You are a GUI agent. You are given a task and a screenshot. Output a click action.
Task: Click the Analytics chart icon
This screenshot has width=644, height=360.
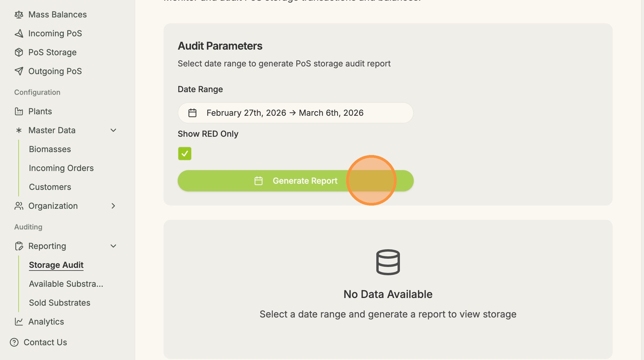pyautogui.click(x=19, y=322)
